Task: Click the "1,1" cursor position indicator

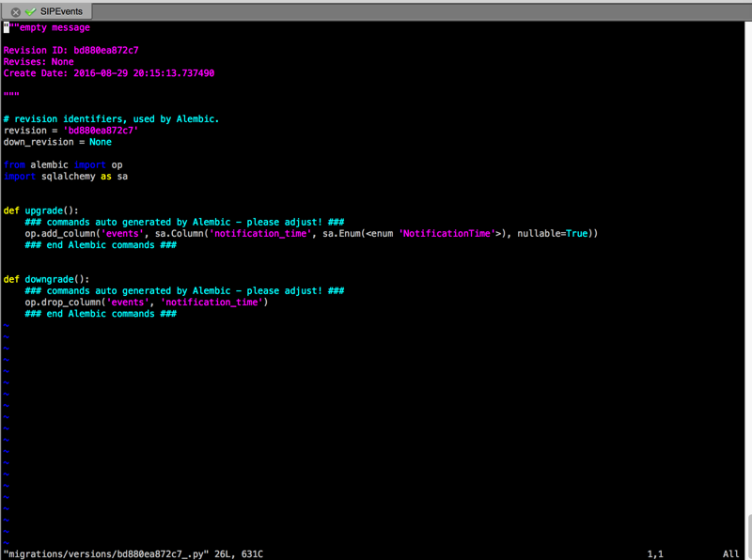Action: (x=655, y=553)
